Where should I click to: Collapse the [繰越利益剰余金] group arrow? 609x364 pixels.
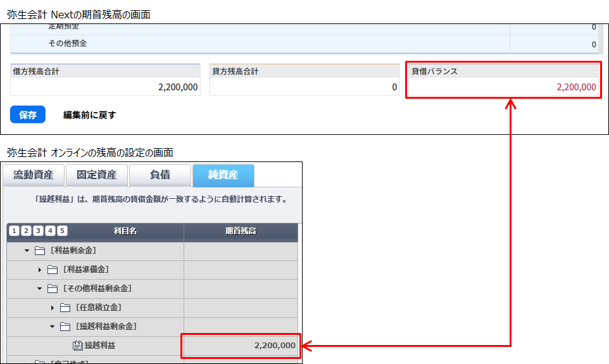(53, 327)
